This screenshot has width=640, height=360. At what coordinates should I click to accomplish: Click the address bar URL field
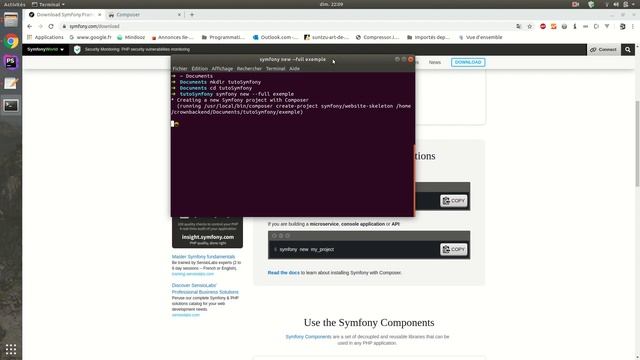pyautogui.click(x=286, y=26)
